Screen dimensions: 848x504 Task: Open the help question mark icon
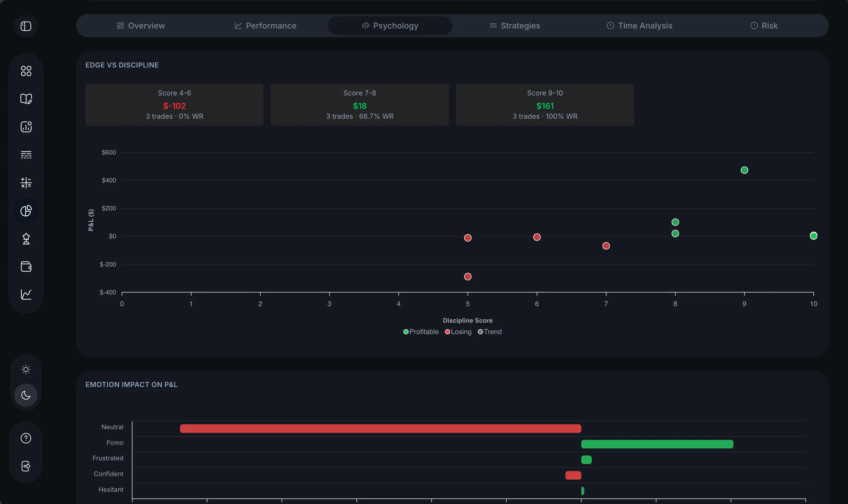(26, 438)
